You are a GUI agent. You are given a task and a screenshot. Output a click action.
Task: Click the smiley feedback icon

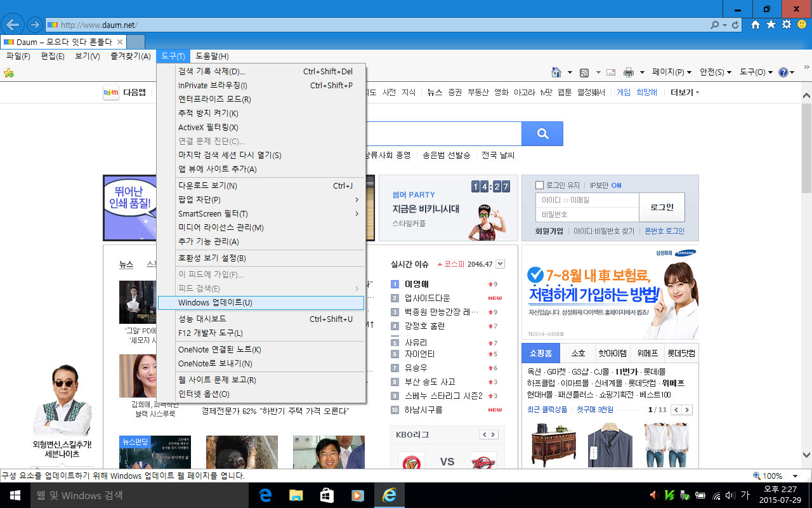(801, 24)
